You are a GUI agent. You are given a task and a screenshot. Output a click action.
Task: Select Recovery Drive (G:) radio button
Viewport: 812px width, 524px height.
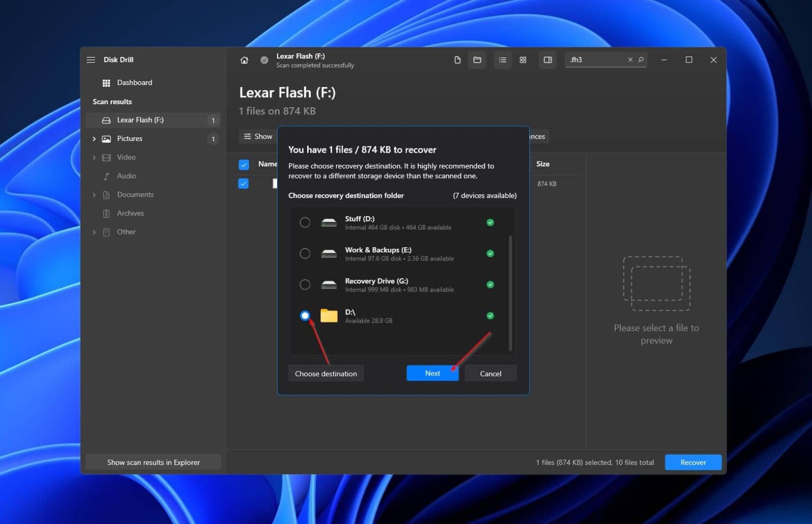tap(305, 285)
